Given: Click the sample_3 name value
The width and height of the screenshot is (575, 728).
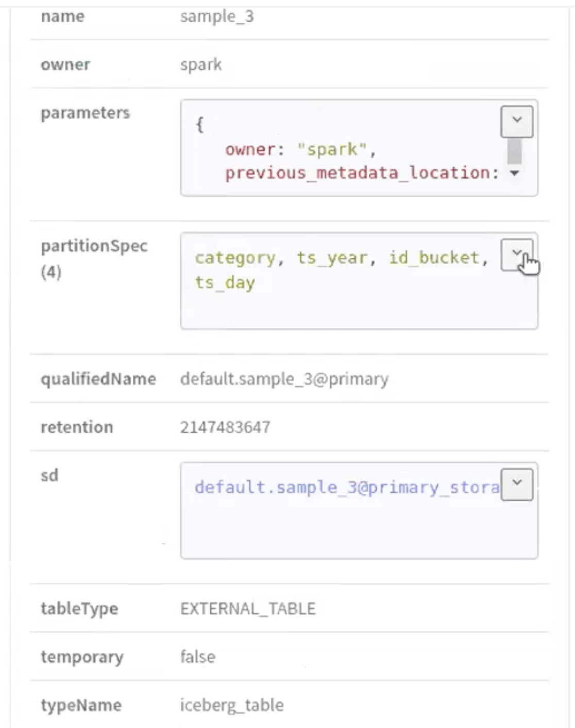Looking at the screenshot, I should (217, 16).
